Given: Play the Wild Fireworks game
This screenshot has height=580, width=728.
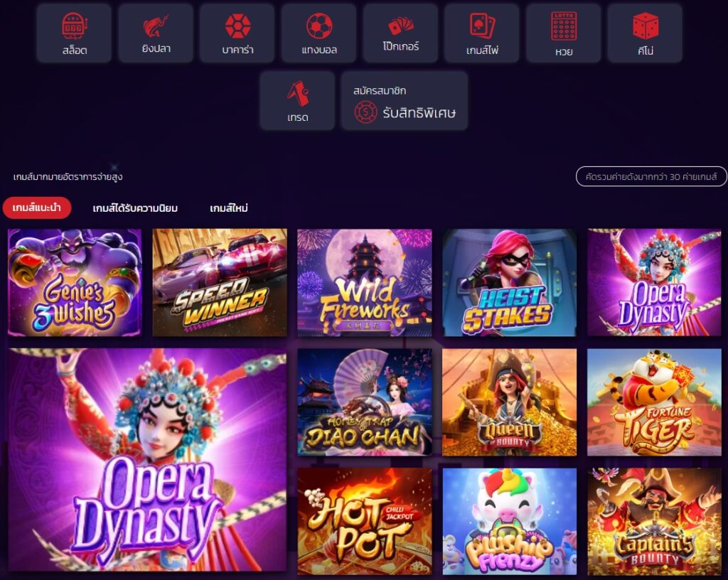Looking at the screenshot, I should pos(365,282).
